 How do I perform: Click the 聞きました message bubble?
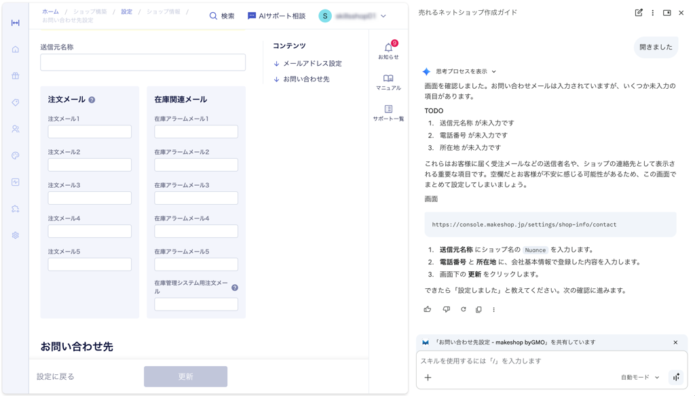point(656,47)
